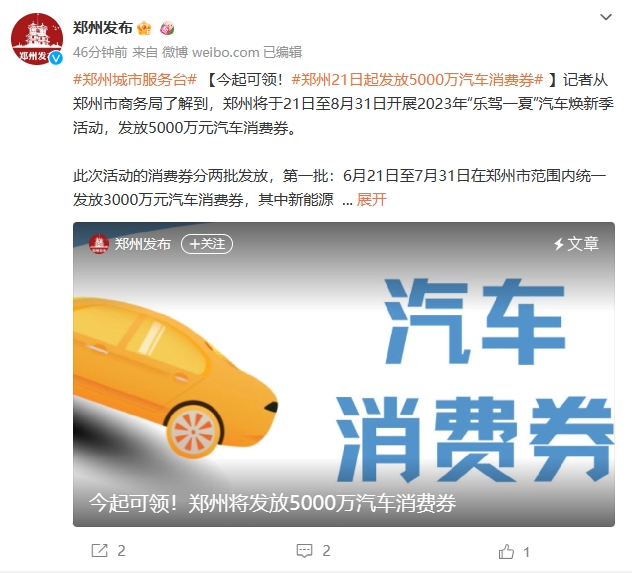Click the pink flower badge icon

click(167, 28)
